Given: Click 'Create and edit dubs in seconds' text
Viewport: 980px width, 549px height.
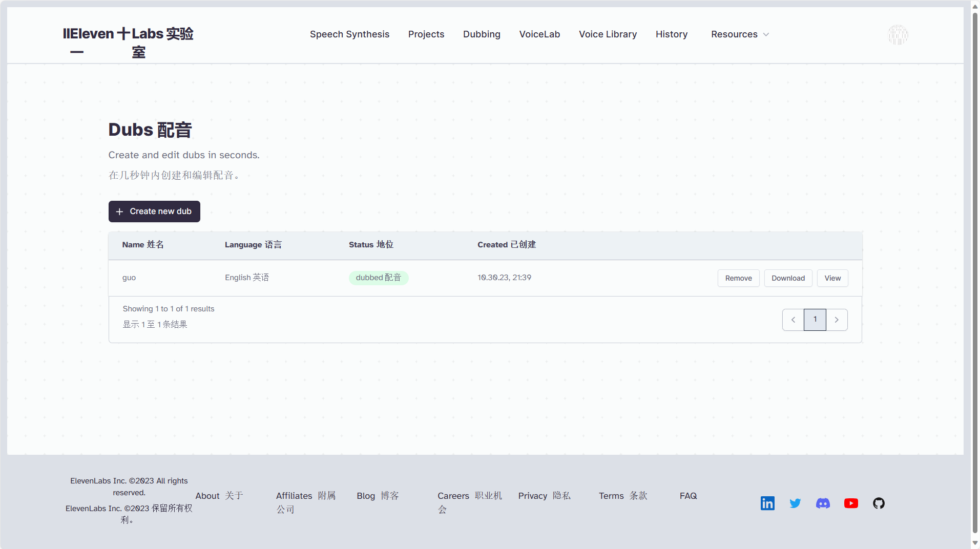Looking at the screenshot, I should point(184,155).
